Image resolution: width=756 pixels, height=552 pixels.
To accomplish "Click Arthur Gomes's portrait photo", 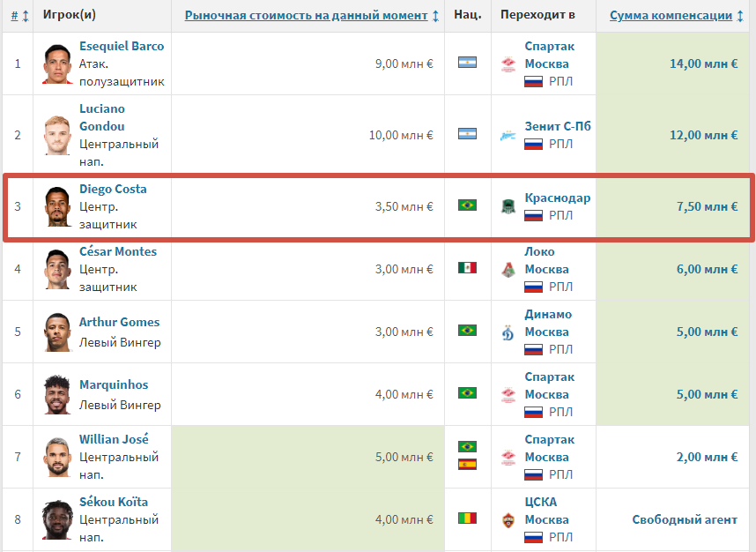I will coord(57,332).
